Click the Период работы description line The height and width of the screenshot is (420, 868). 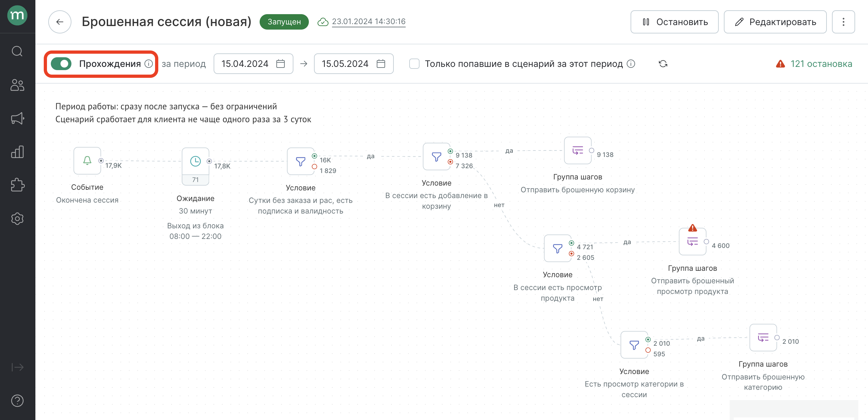(x=166, y=106)
